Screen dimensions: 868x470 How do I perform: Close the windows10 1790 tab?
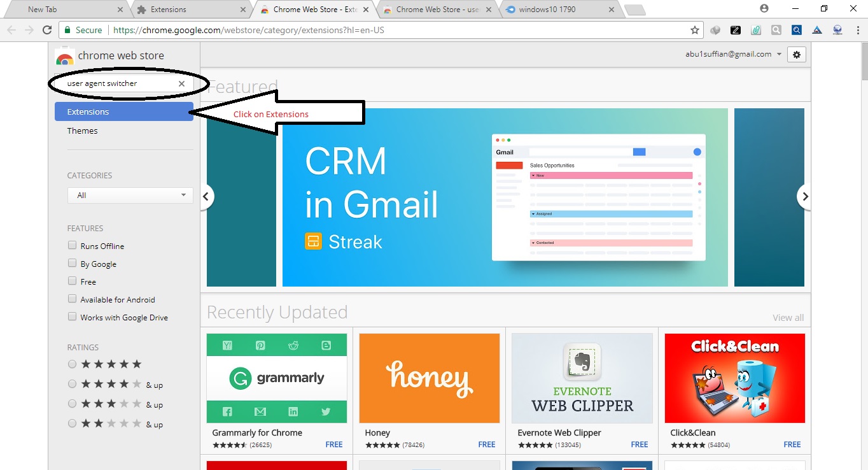click(x=612, y=10)
